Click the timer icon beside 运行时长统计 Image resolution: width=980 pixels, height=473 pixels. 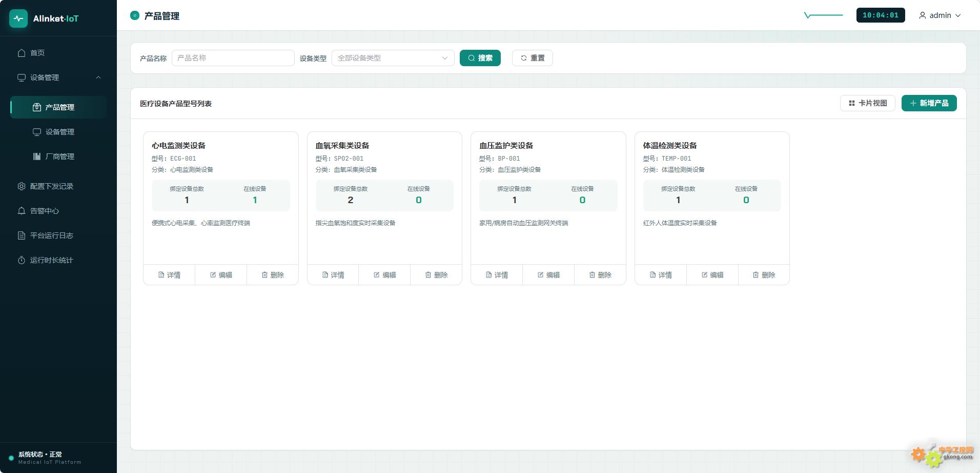pos(22,260)
